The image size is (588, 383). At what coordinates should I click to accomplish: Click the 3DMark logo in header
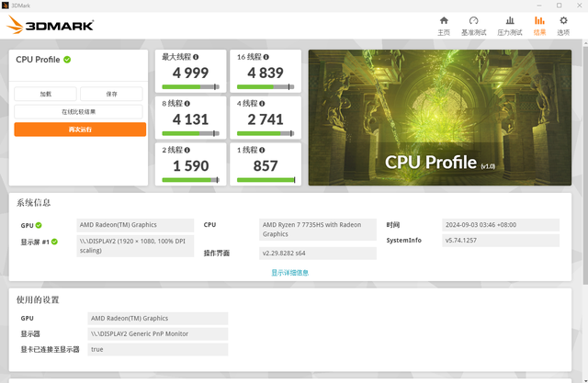point(50,25)
